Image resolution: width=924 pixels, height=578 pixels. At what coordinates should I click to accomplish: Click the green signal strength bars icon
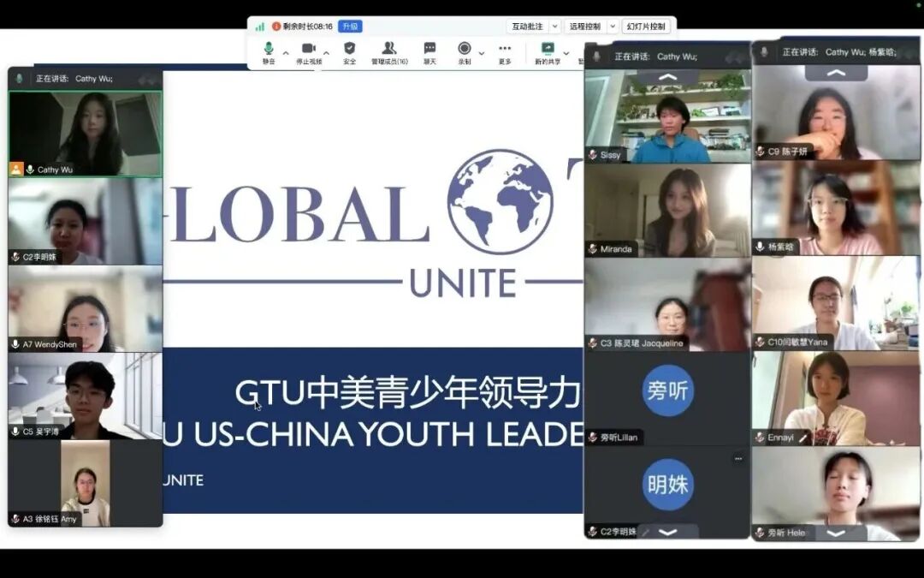pos(260,27)
